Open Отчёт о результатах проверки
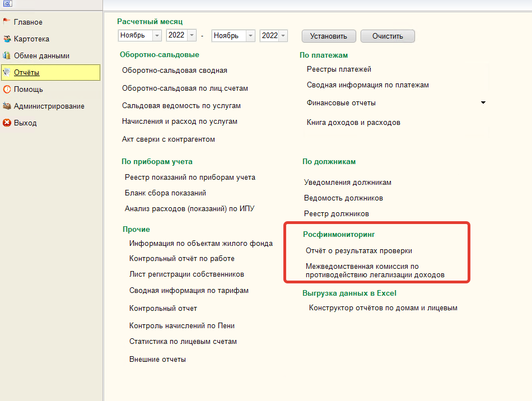This screenshot has height=401, width=532. (x=359, y=251)
